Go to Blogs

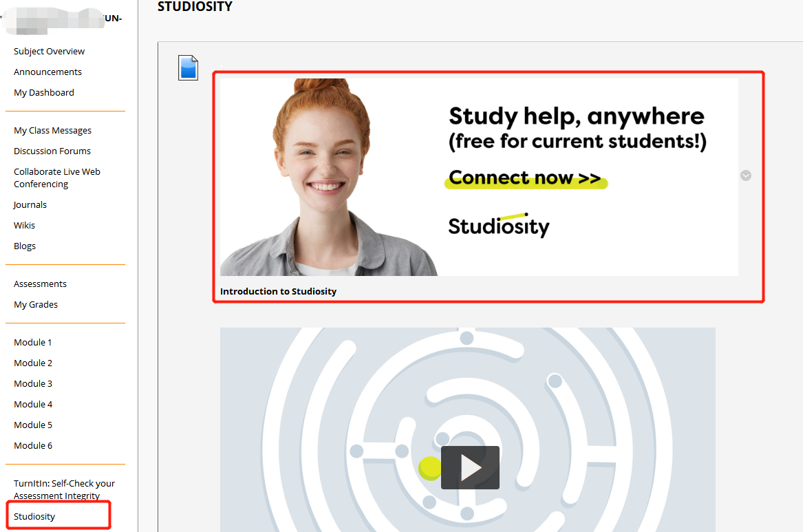[25, 246]
